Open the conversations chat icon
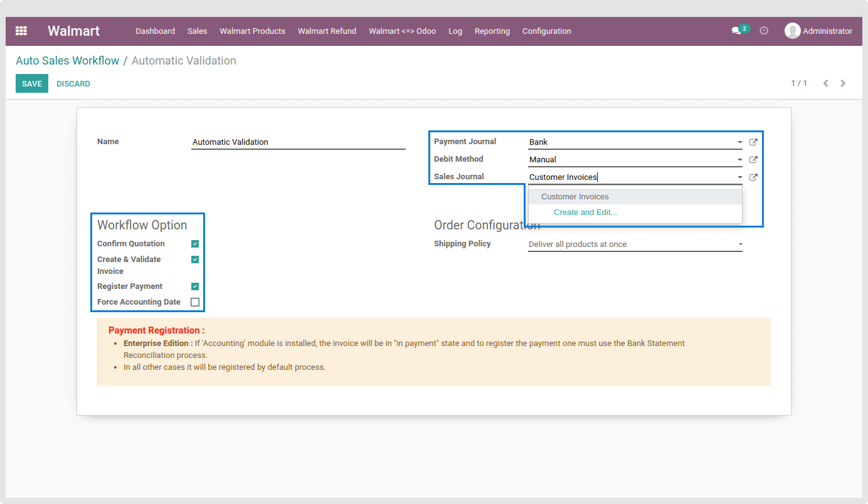This screenshot has width=868, height=504. [736, 31]
